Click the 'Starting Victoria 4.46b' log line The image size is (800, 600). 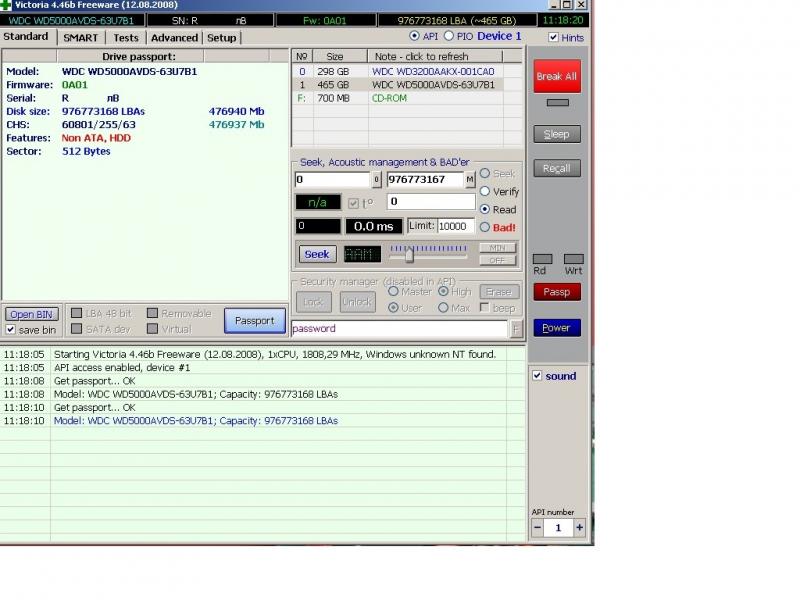[x=274, y=354]
